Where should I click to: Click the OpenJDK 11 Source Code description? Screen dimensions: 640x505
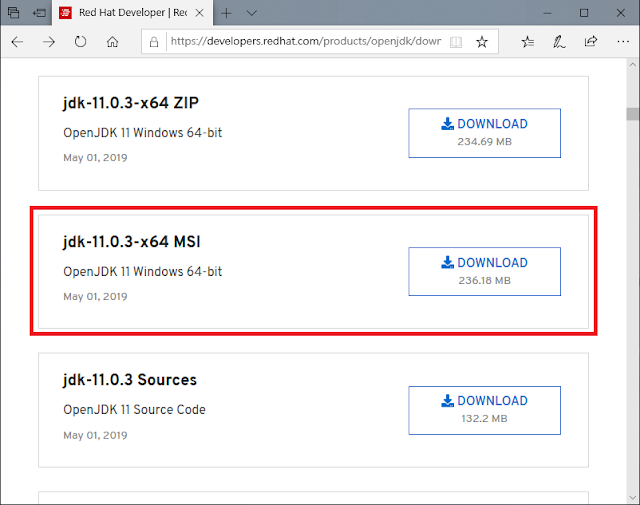(x=134, y=409)
